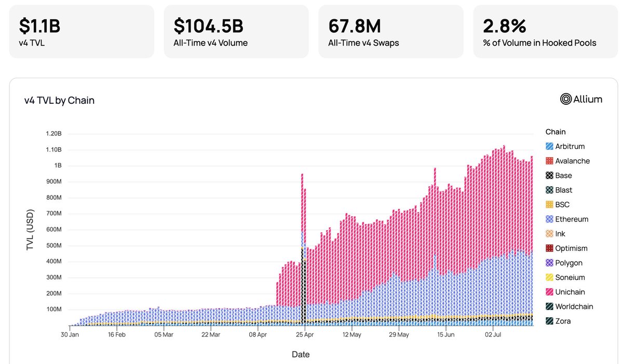Viewport: 623px width, 364px height.
Task: Click the v4 TVL card label
Action: coord(32,43)
